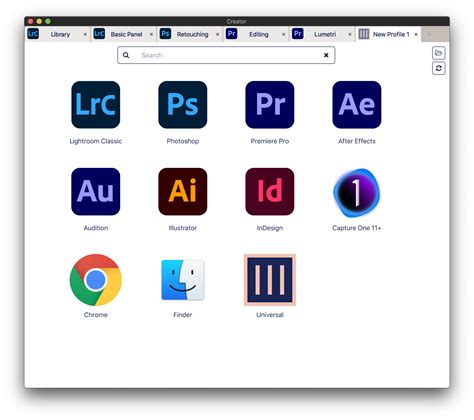474x420 pixels.
Task: Close the Basic Panel tab
Action: click(x=151, y=34)
